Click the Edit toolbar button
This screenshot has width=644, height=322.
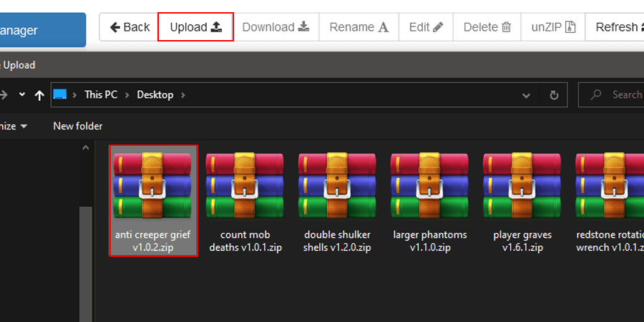[426, 27]
